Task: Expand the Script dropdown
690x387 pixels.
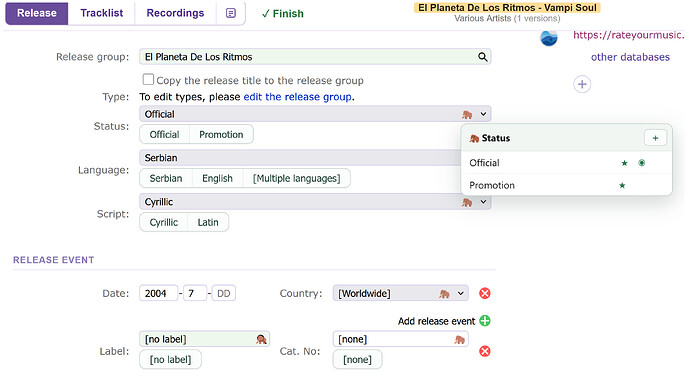Action: 483,202
